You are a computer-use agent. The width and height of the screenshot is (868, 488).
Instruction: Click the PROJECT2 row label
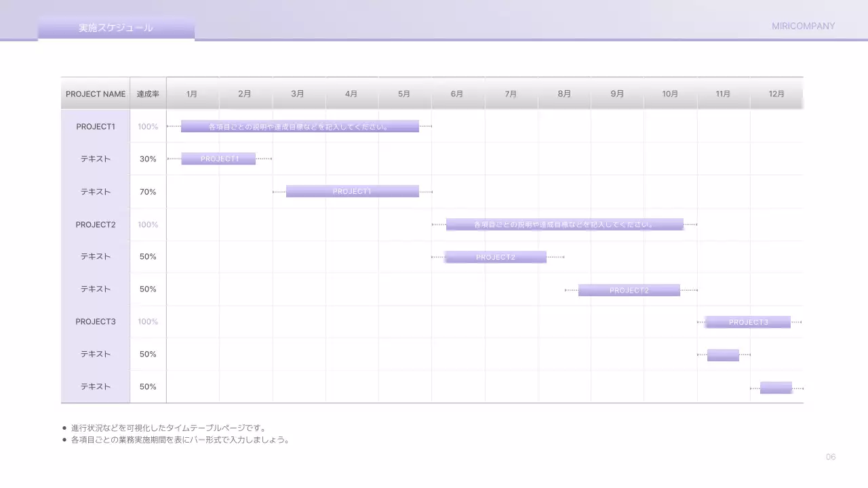pyautogui.click(x=96, y=224)
